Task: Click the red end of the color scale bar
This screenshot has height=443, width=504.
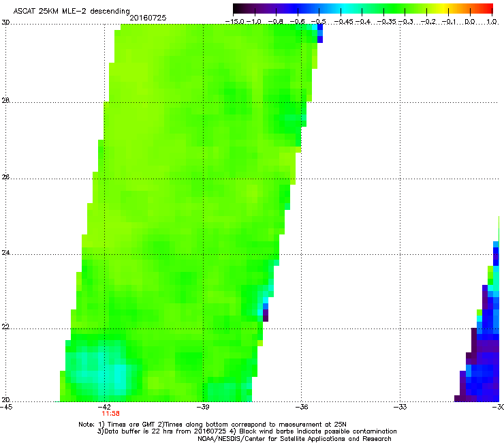Action: click(x=488, y=8)
